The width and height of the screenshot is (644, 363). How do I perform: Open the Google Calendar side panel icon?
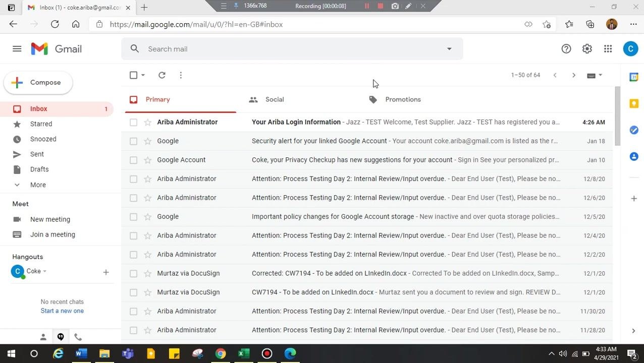[634, 77]
